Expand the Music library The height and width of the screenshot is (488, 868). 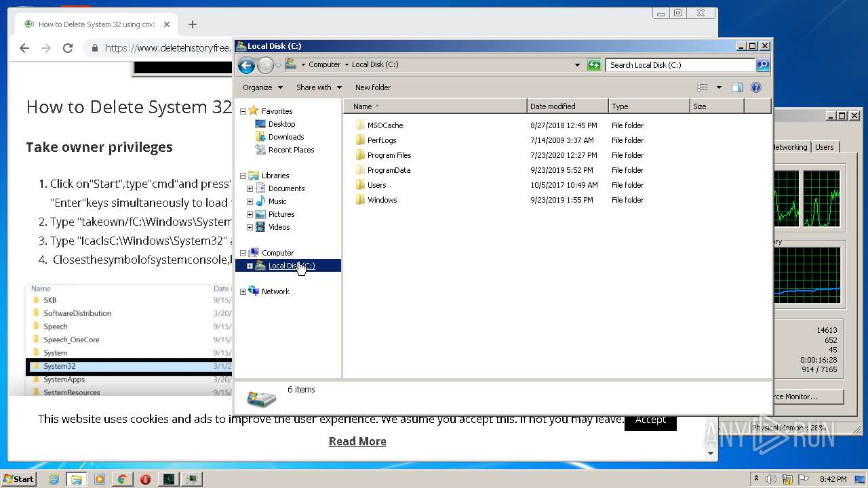[x=250, y=201]
